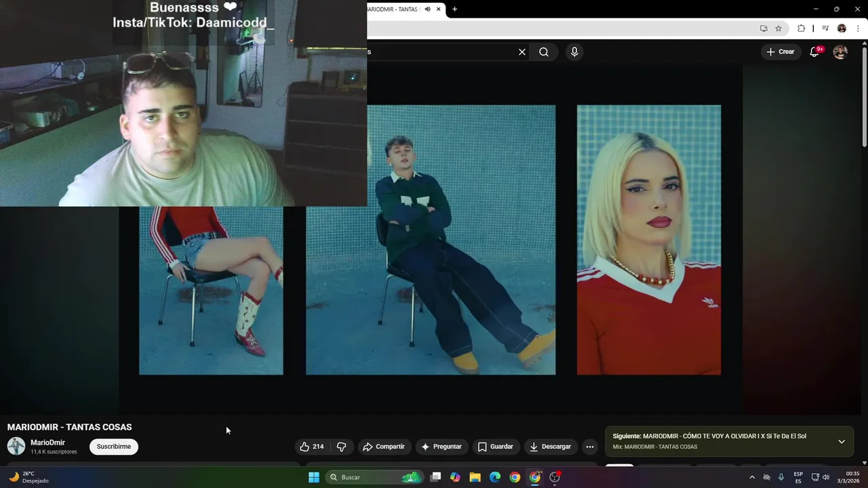The image size is (868, 488).
Task: Open OBS Studio taskbar icon
Action: click(x=555, y=477)
